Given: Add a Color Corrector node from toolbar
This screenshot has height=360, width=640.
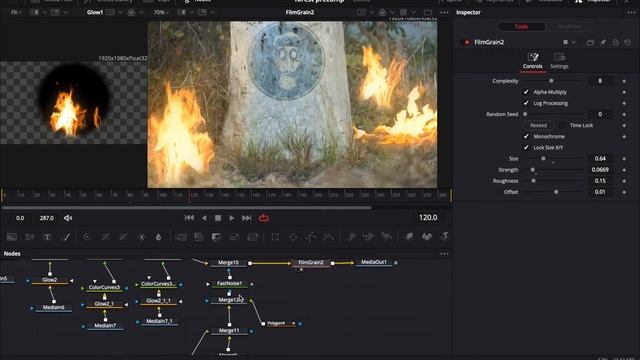Looking at the screenshot, I should pyautogui.click(x=87, y=237).
